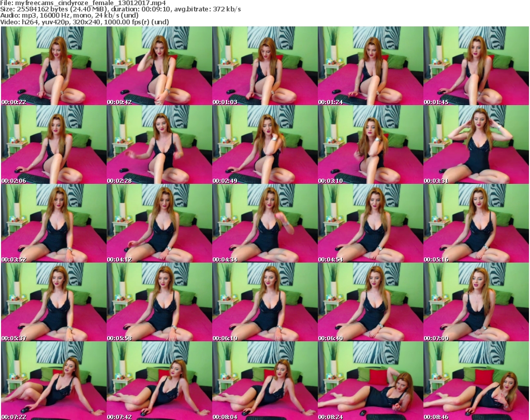
Task: Click the Size and duration info line
Action: (x=120, y=9)
